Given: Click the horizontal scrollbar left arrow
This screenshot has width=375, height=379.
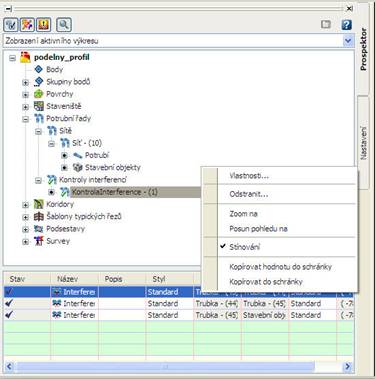Looking at the screenshot, I should click(x=9, y=367).
